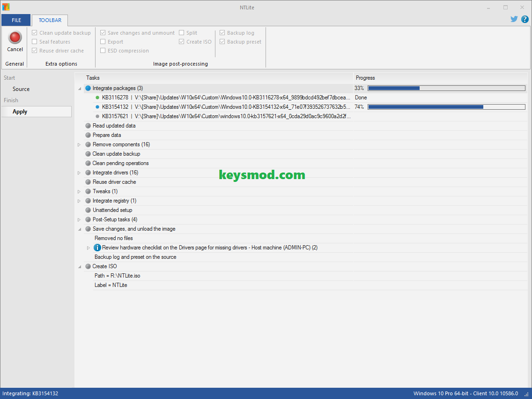This screenshot has height=399, width=532.
Task: Expand the Integrate registry (1) group
Action: (79, 201)
